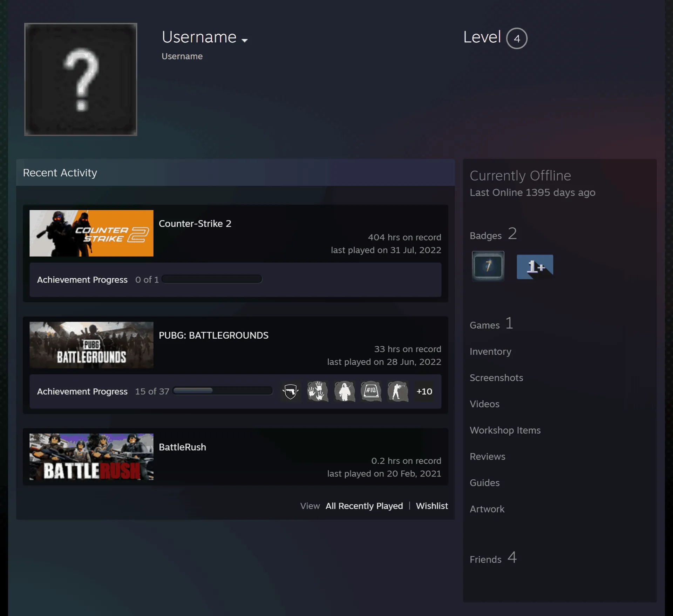Click the #10 PUBG achievement icon
The height and width of the screenshot is (616, 673).
[371, 391]
